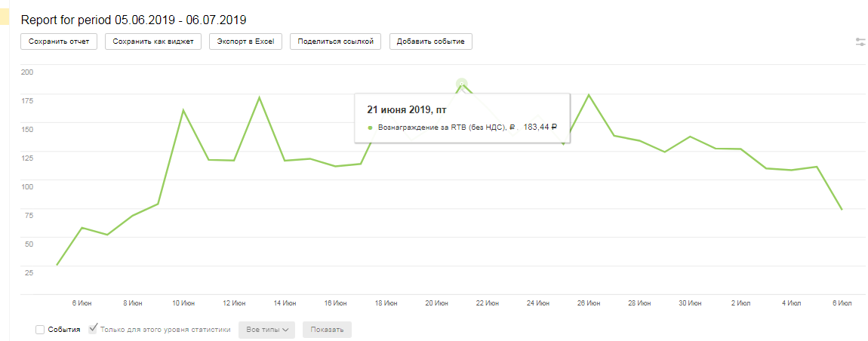Expand the Все типы dropdown
The height and width of the screenshot is (341, 868).
266,330
